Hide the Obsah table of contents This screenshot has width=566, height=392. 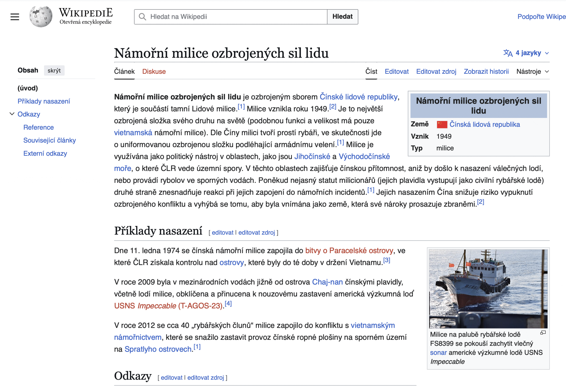click(54, 70)
